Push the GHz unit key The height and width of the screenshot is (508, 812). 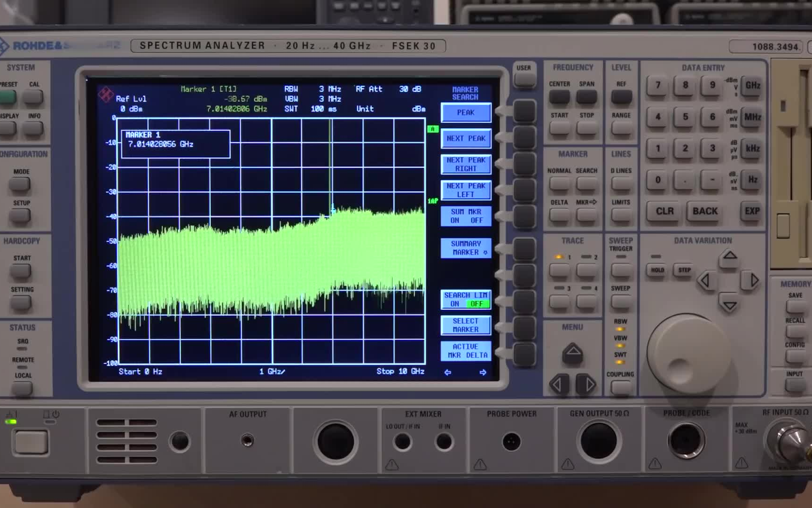(x=752, y=86)
